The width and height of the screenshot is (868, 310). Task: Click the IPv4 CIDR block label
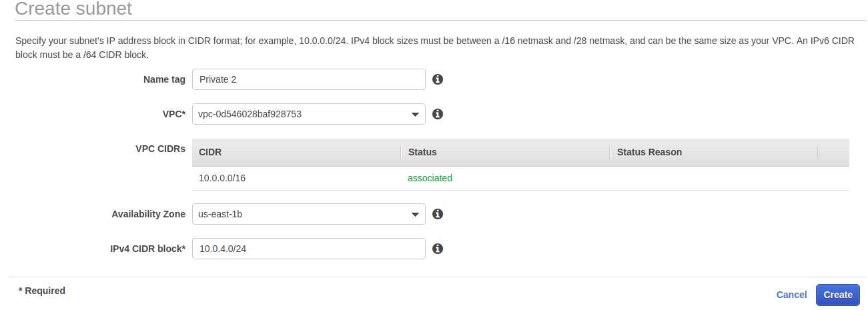coord(147,249)
